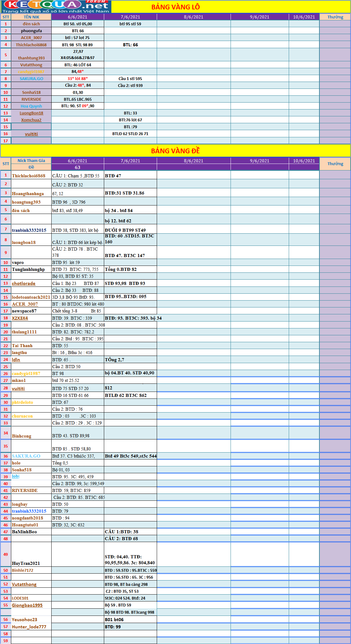
Task: Select the cell "btl : 57 lot 75"
Action: click(x=77, y=38)
